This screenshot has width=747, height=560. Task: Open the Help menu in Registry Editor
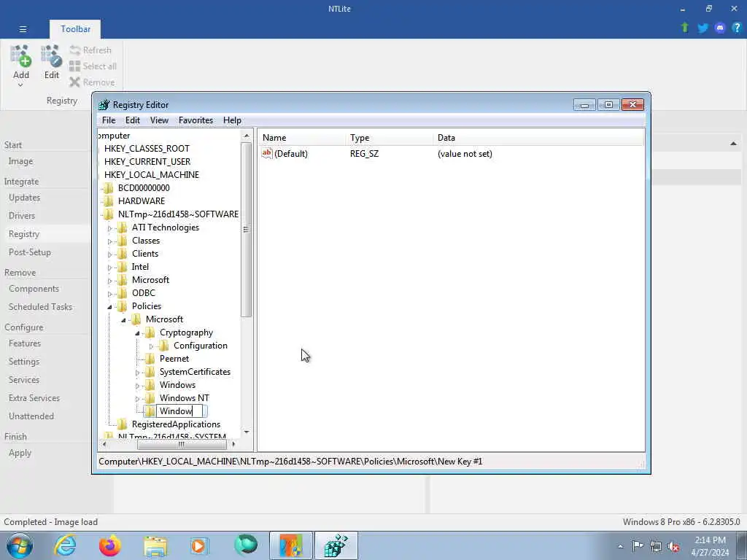[x=232, y=120]
